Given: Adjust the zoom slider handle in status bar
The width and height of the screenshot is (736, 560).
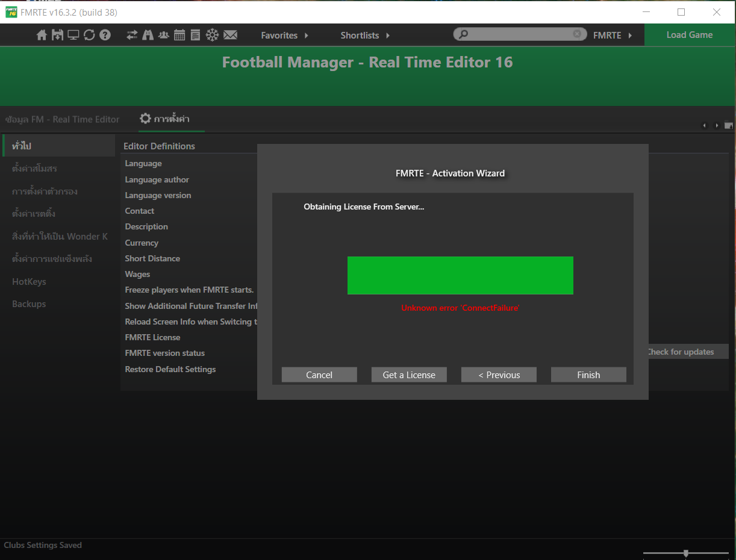Looking at the screenshot, I should point(685,553).
